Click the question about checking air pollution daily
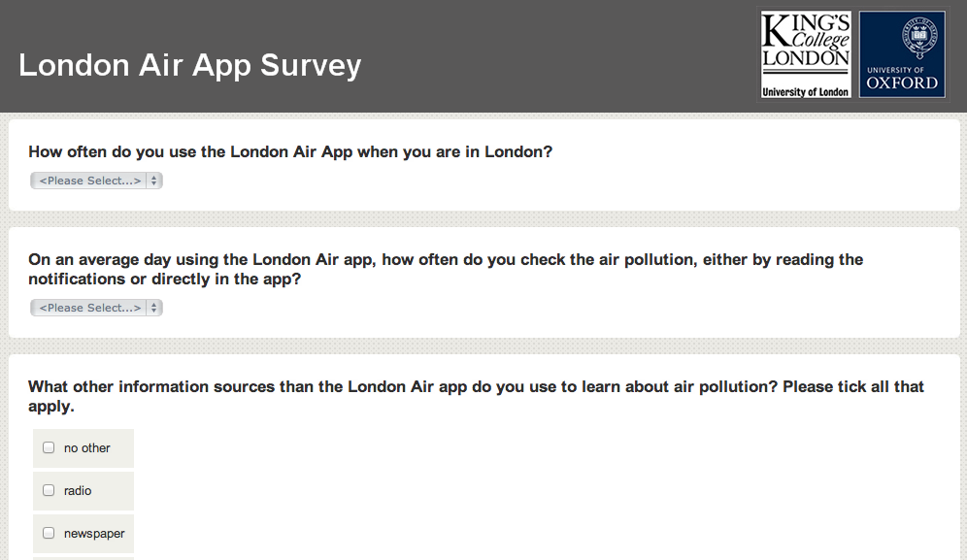The width and height of the screenshot is (967, 560). click(446, 269)
